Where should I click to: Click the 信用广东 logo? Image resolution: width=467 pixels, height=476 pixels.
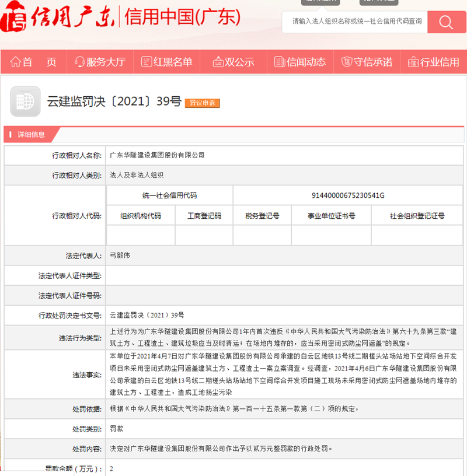(x=58, y=16)
